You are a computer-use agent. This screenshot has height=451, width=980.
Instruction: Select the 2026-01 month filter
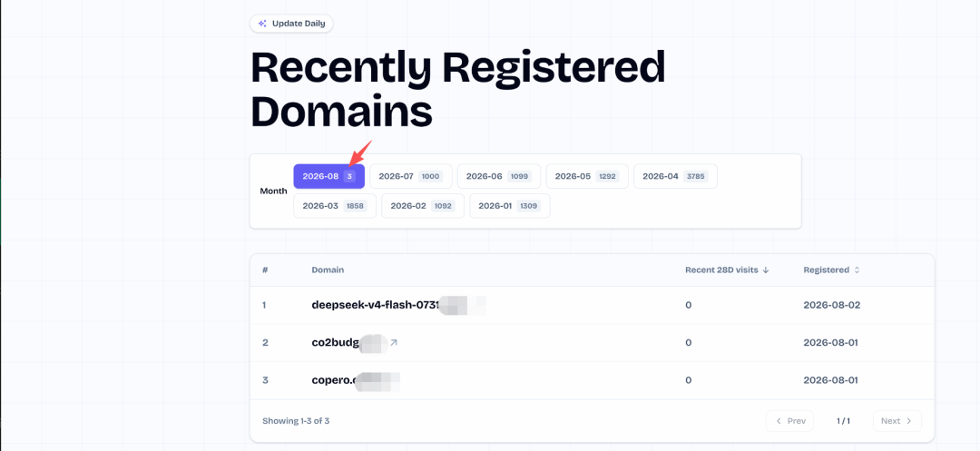[x=509, y=205]
